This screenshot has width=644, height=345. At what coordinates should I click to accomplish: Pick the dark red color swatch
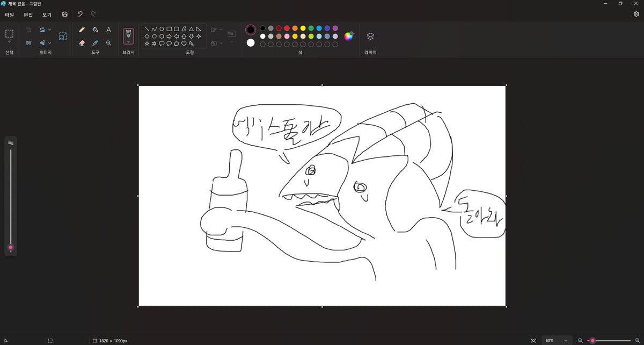[x=279, y=28]
